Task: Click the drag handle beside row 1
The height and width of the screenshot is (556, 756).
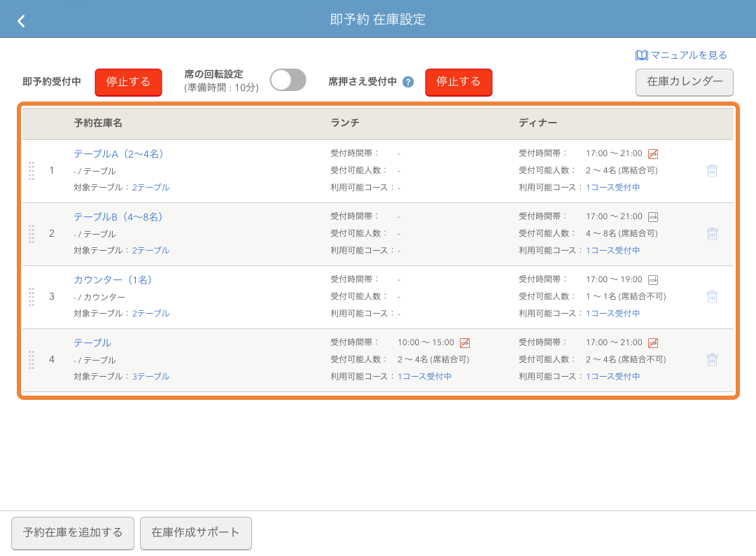Action: pos(31,169)
